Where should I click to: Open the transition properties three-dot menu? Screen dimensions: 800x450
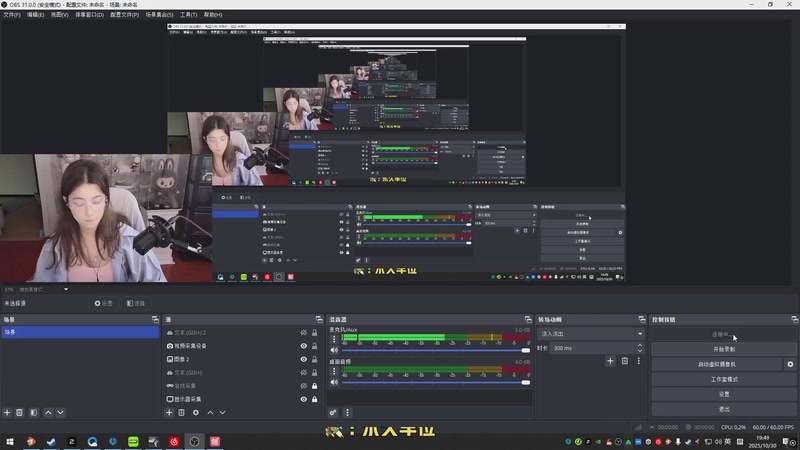click(638, 361)
